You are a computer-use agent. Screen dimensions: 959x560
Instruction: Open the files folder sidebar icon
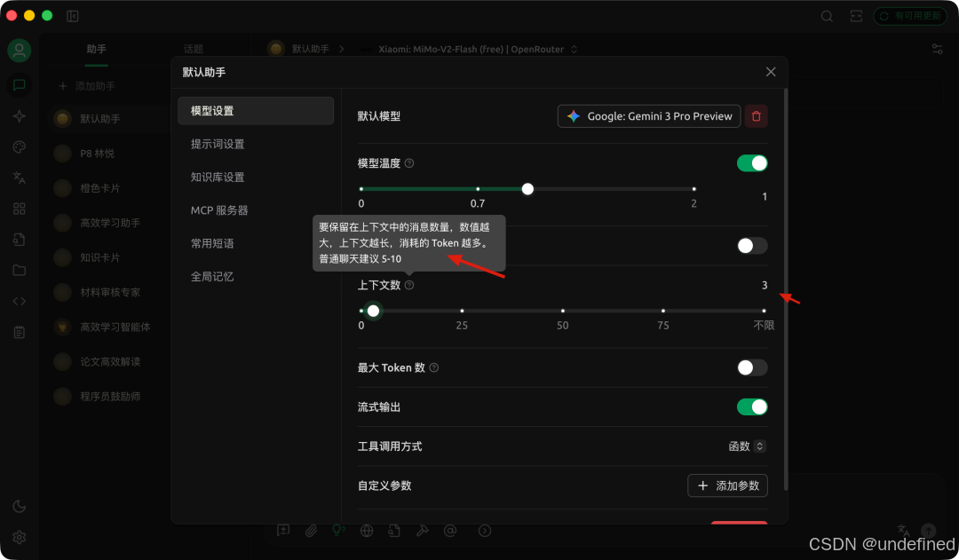click(19, 270)
